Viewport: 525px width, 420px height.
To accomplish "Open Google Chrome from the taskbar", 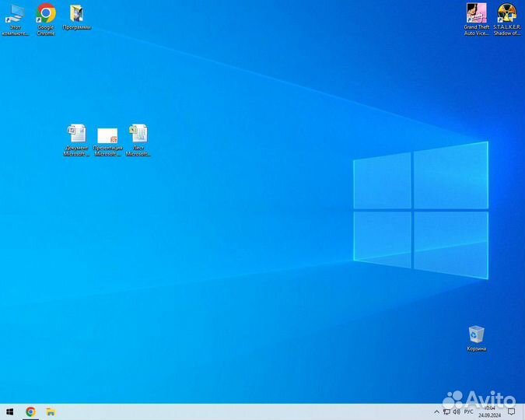I will tap(30, 411).
